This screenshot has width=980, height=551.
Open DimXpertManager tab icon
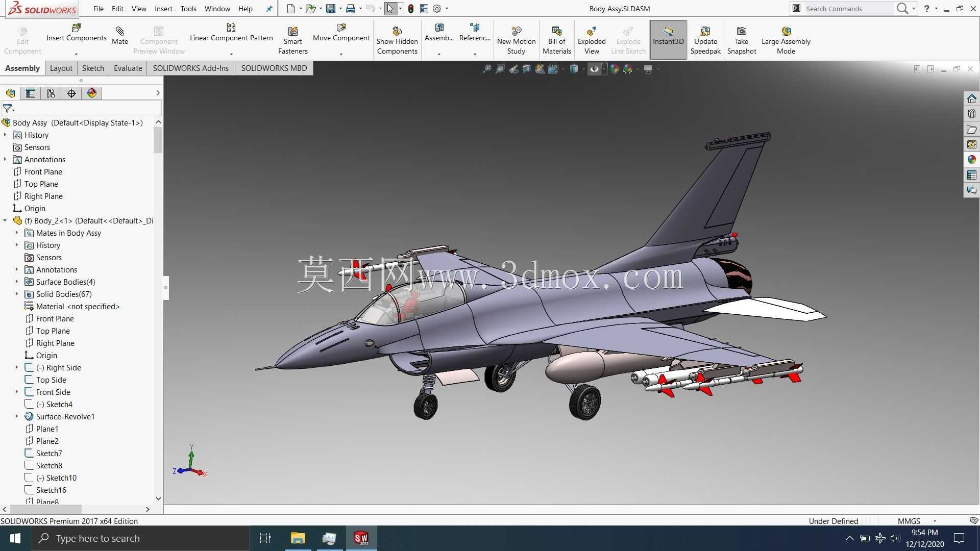[71, 93]
